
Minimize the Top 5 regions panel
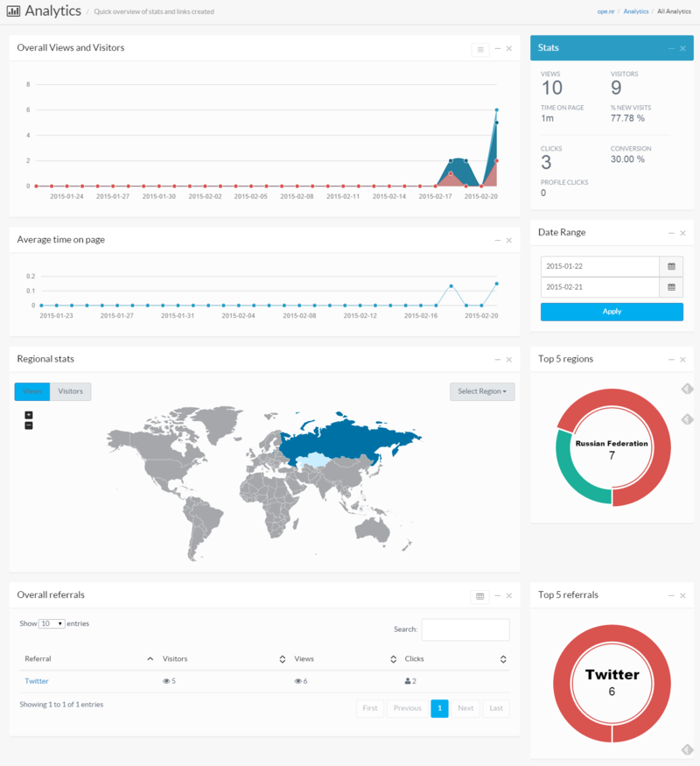[671, 360]
